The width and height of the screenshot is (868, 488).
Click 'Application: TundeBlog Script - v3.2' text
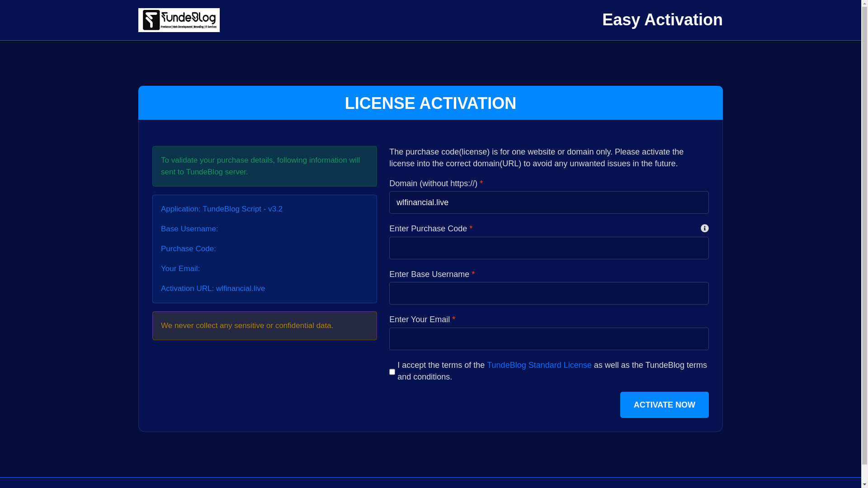pos(222,209)
